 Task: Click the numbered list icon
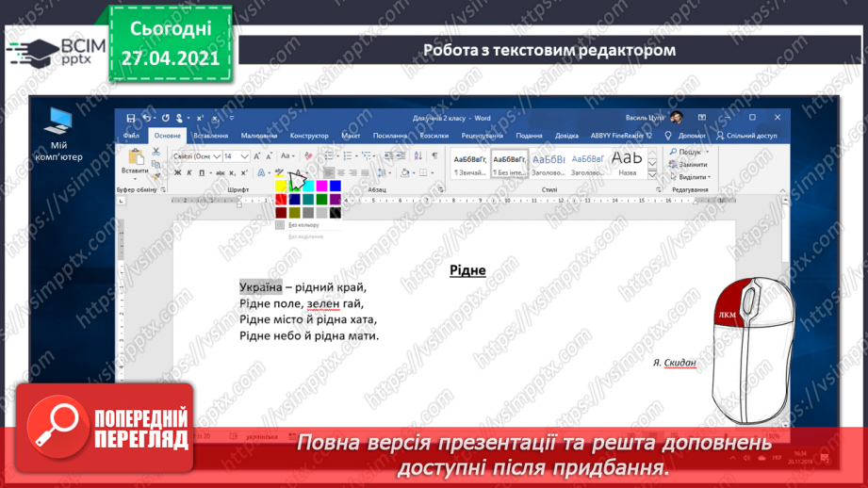348,156
